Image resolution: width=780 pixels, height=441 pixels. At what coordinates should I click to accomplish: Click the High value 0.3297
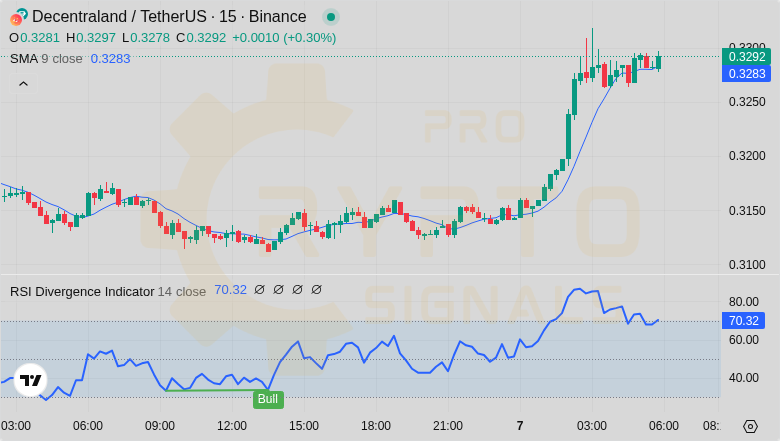pyautogui.click(x=96, y=38)
